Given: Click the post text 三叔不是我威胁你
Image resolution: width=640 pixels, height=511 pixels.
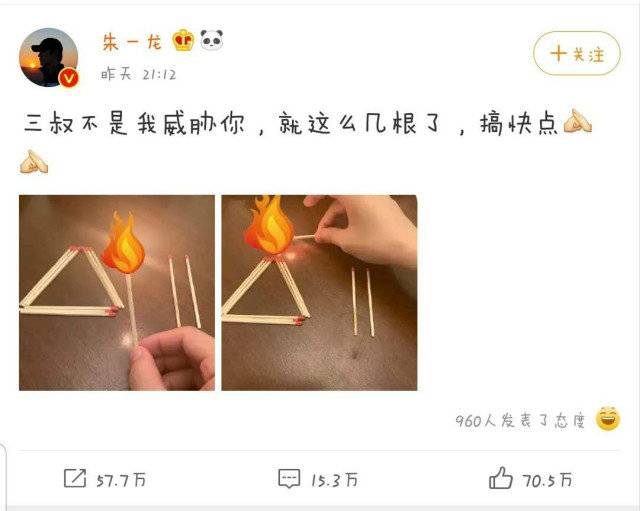Looking at the screenshot, I should coord(135,123).
